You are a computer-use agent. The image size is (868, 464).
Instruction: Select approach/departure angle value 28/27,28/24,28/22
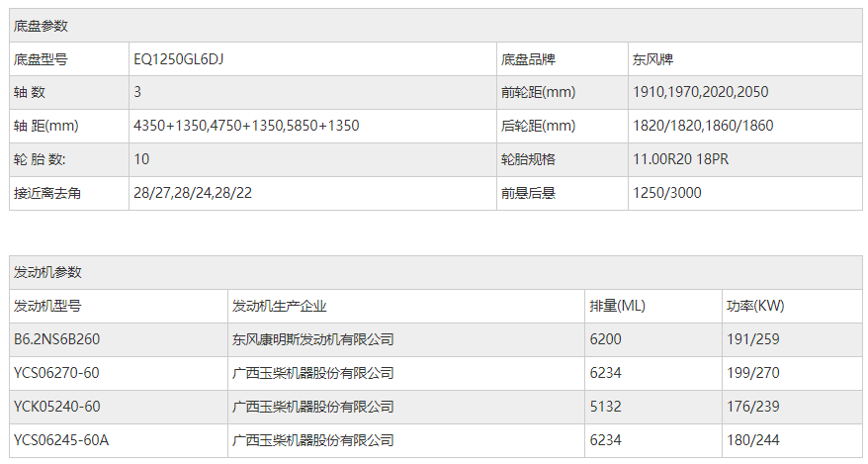click(193, 193)
